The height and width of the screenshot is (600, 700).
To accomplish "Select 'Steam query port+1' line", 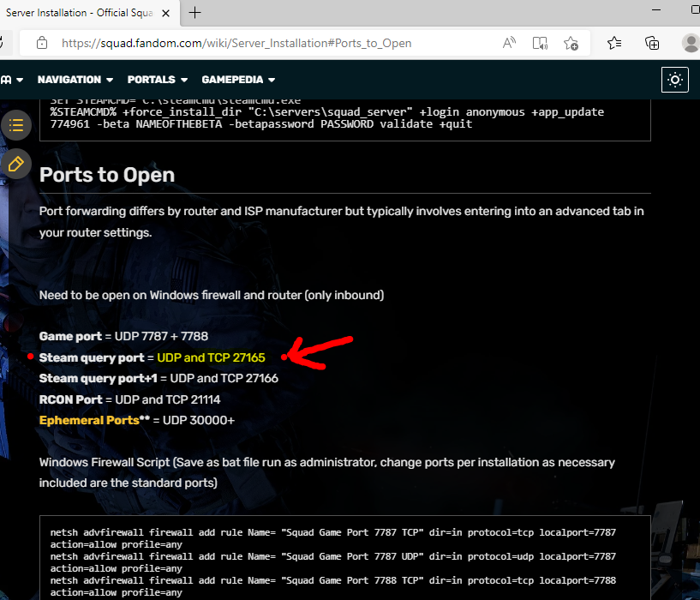I will (159, 378).
